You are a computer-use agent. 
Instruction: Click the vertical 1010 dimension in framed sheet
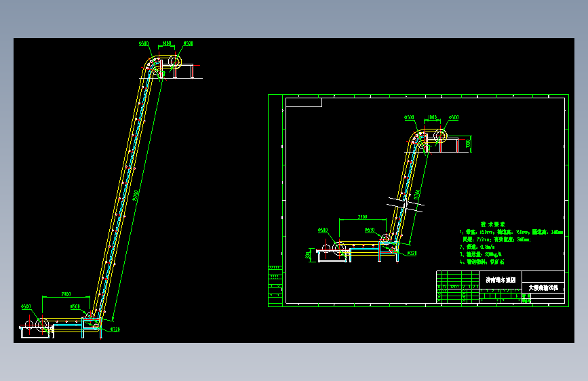[468, 144]
